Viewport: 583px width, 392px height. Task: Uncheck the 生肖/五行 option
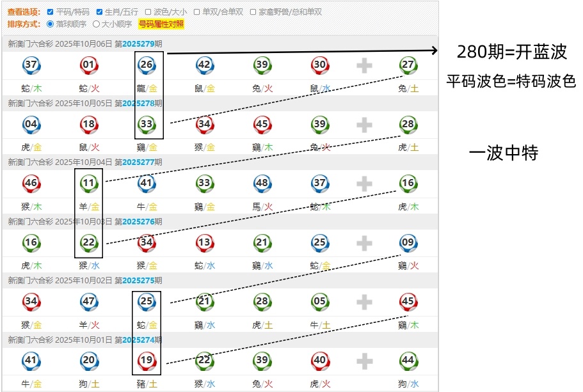(x=99, y=12)
